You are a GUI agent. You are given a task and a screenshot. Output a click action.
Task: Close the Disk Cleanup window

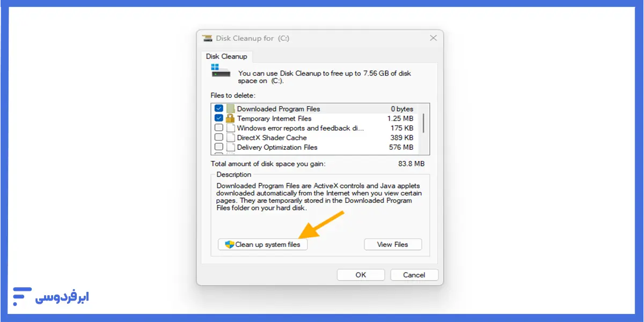433,38
